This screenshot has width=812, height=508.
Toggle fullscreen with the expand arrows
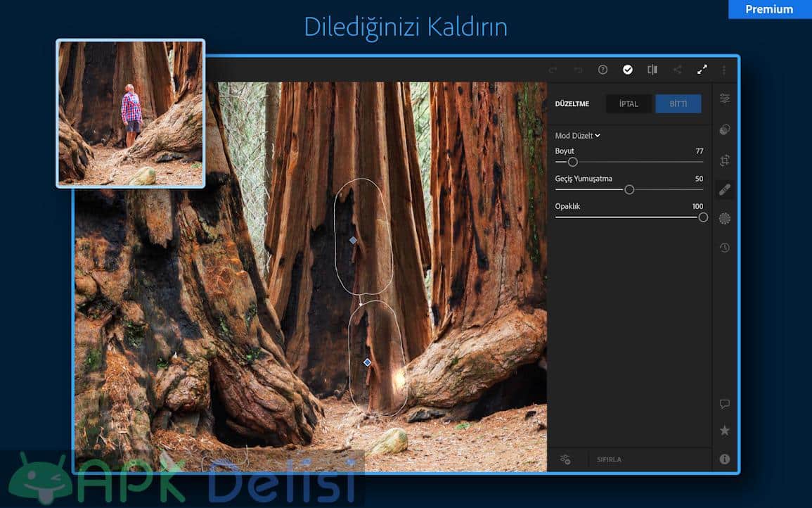tap(702, 70)
